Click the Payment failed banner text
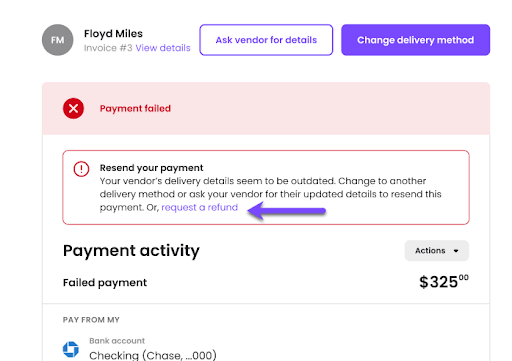This screenshot has height=361, width=512. (135, 108)
